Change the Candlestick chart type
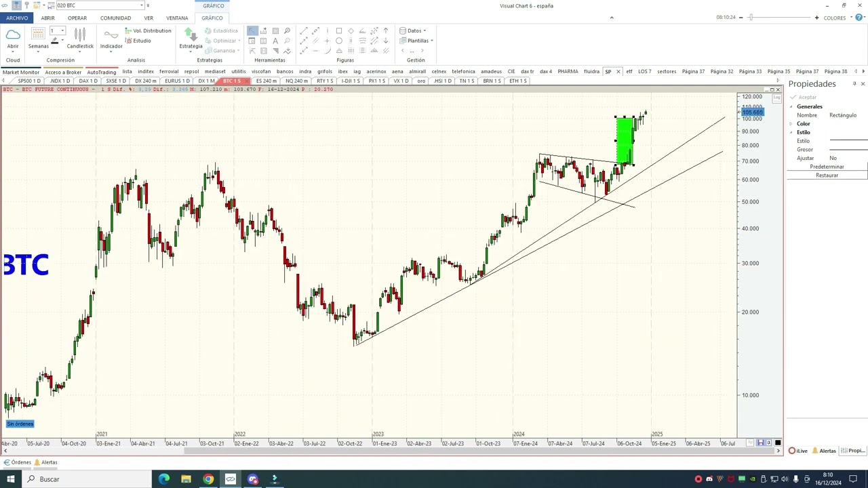This screenshot has width=868, height=488. coord(80,38)
